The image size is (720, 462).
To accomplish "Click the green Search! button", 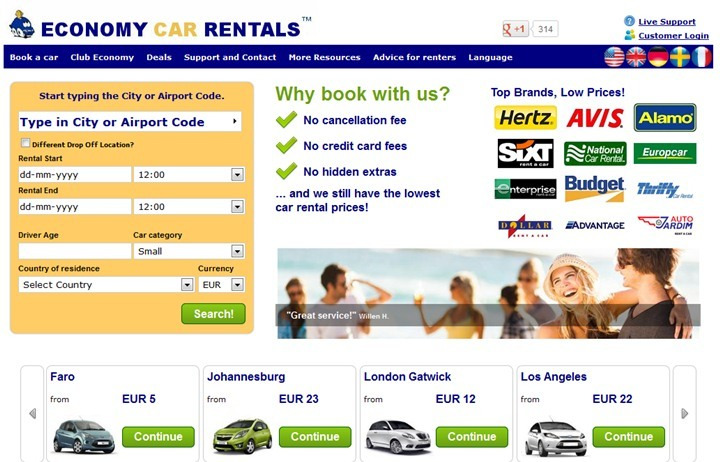I will point(214,314).
